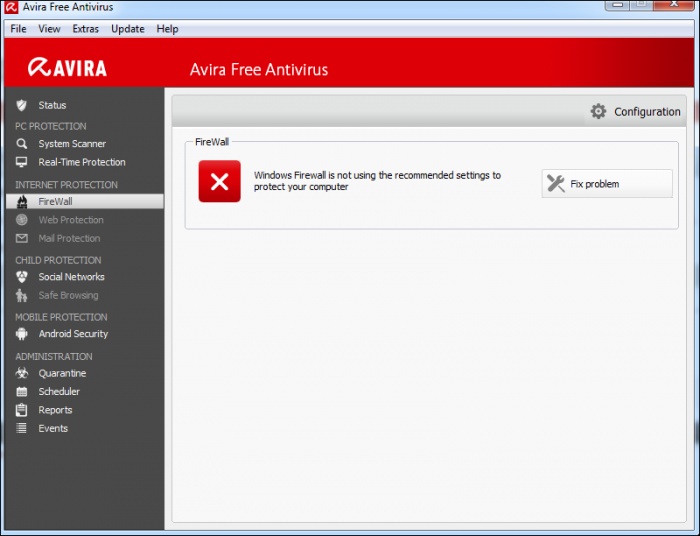700x536 pixels.
Task: Select FireWall sidebar entry
Action: pos(85,201)
